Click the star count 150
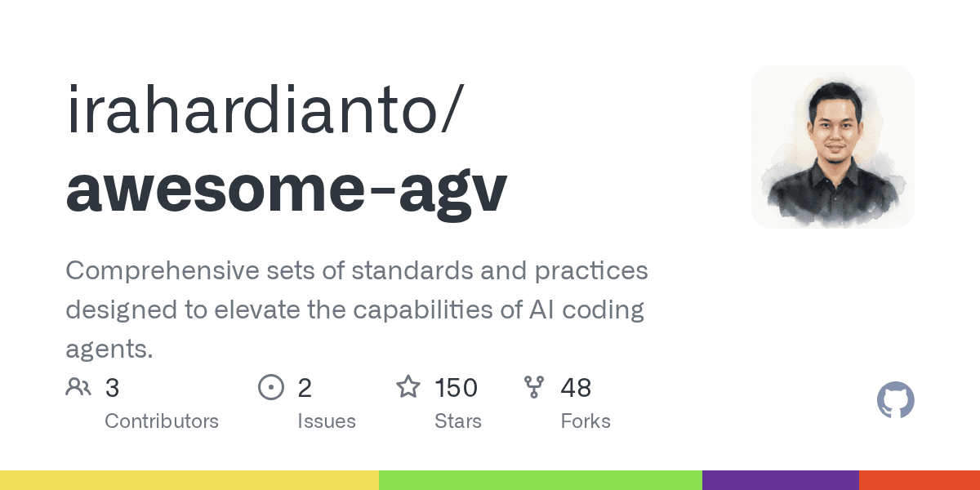The width and height of the screenshot is (980, 490). 457,388
